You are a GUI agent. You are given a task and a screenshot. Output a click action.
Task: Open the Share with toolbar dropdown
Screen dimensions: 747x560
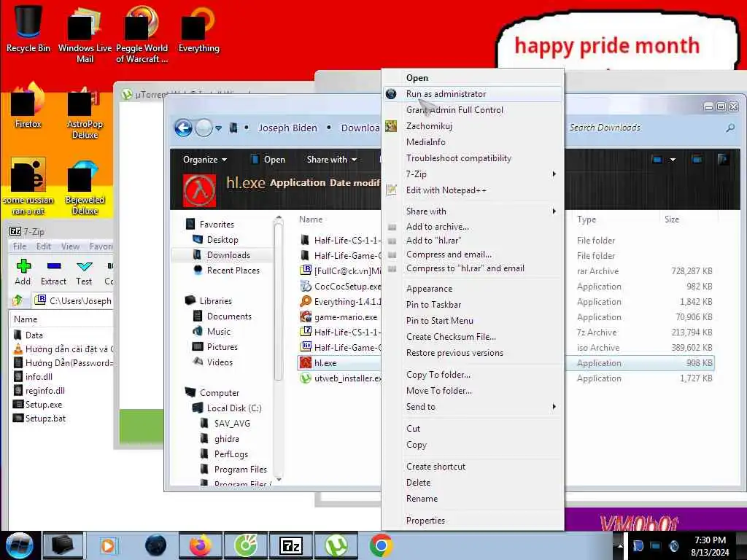[332, 160]
